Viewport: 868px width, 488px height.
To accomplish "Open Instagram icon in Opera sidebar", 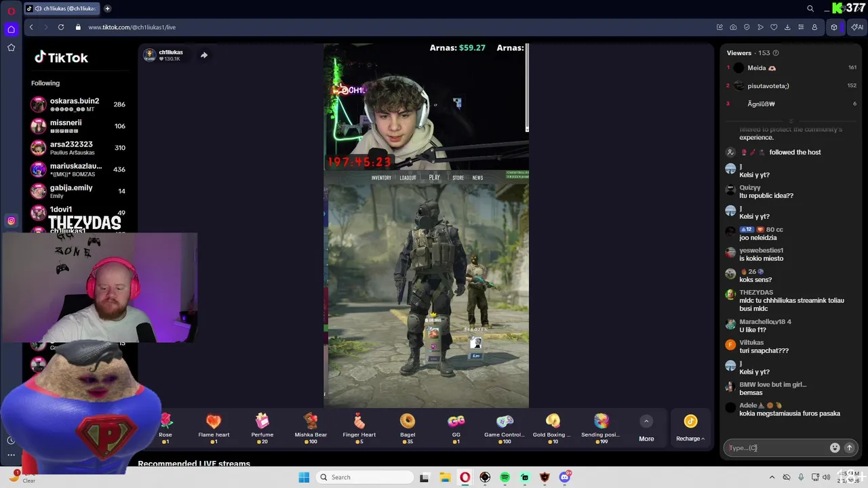I will coord(11,220).
